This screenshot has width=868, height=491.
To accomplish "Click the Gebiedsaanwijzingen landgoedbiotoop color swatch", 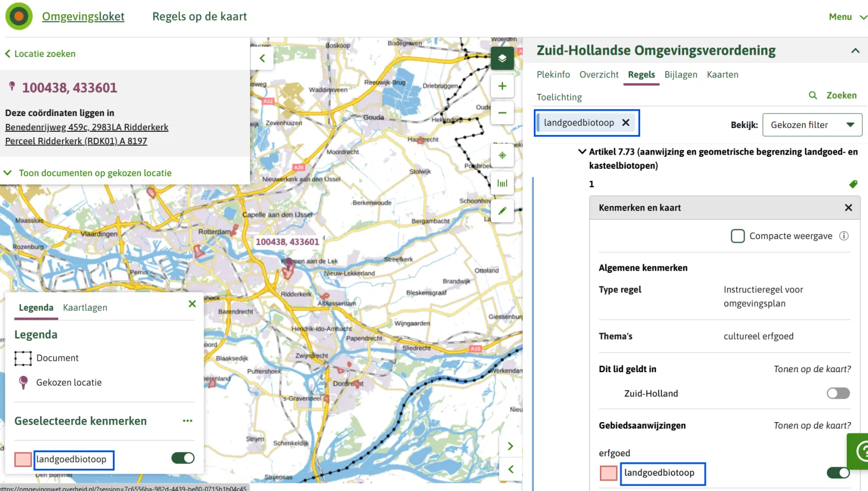I will tap(609, 473).
